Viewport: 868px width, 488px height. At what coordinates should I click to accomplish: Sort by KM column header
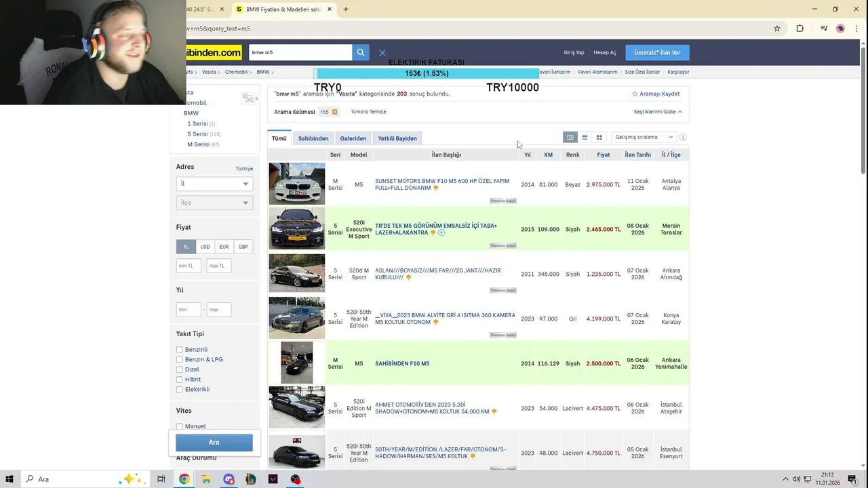pos(548,155)
